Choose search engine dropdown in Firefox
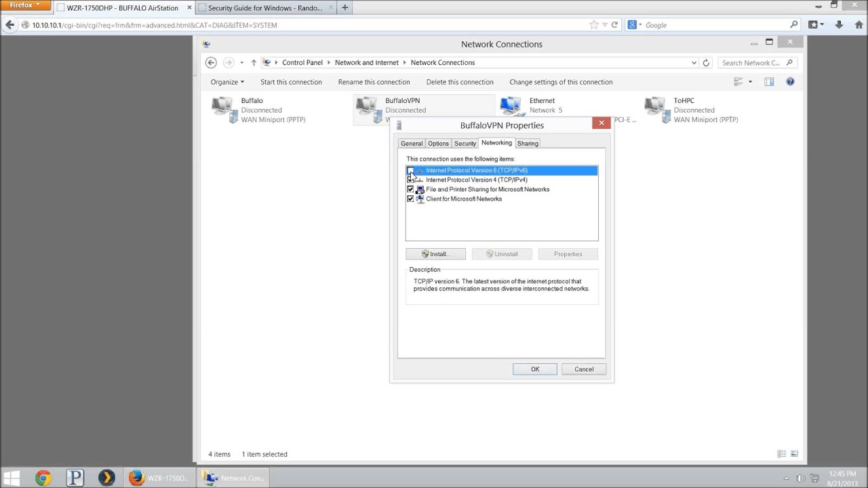The height and width of the screenshot is (488, 868). pyautogui.click(x=635, y=25)
